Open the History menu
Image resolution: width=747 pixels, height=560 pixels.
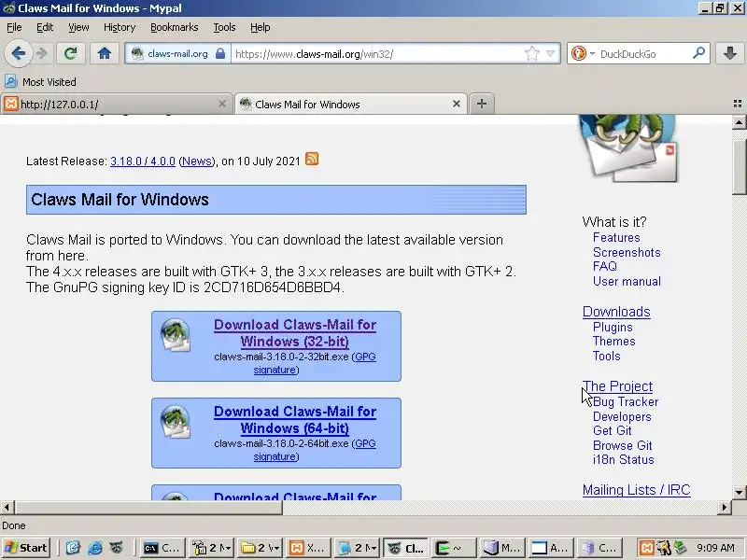tap(120, 27)
